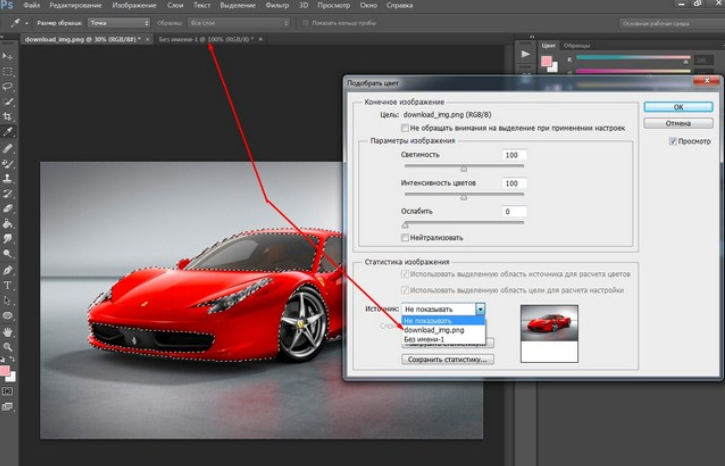Open the 'Размер образца' Точка dropdown
Screen dimensions: 725x466
click(x=119, y=23)
